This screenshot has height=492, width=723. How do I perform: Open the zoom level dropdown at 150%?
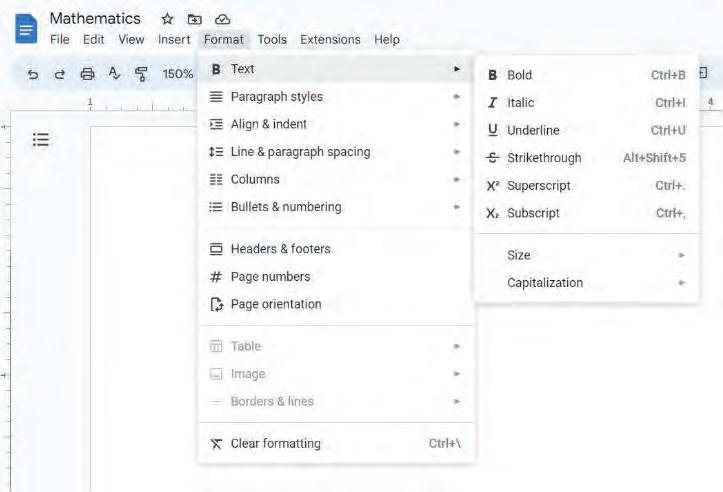pyautogui.click(x=178, y=74)
